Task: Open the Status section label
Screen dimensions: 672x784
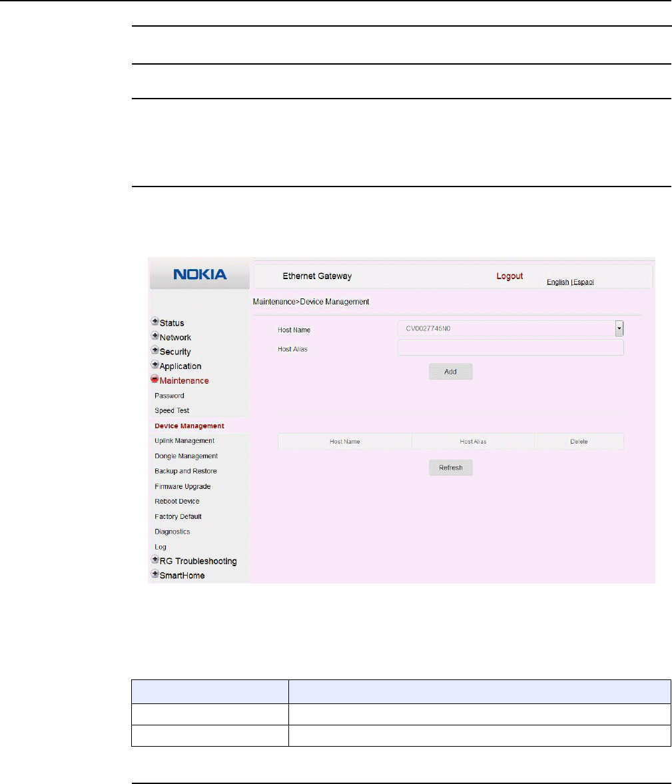Action: click(172, 323)
